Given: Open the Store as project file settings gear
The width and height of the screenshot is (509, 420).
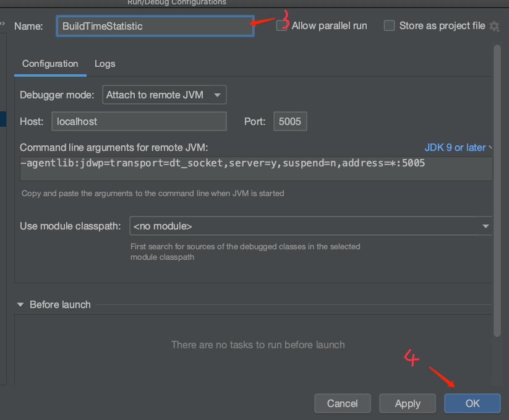Looking at the screenshot, I should coord(494,26).
